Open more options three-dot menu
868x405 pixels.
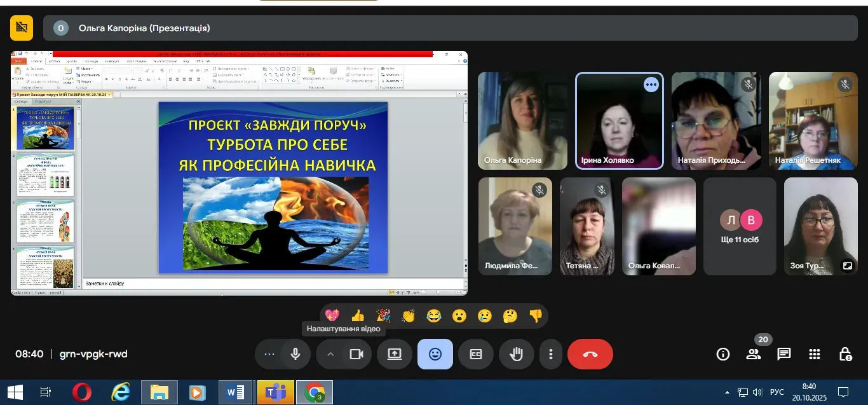tap(551, 354)
